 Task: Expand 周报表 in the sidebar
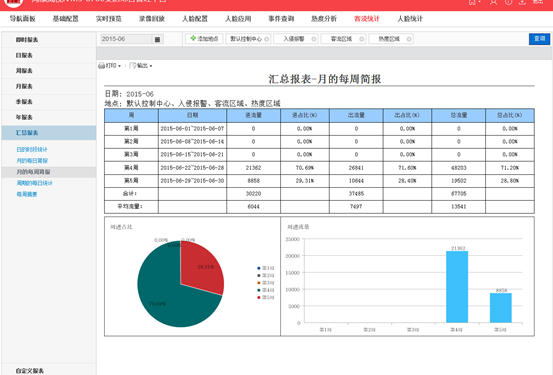click(x=49, y=71)
